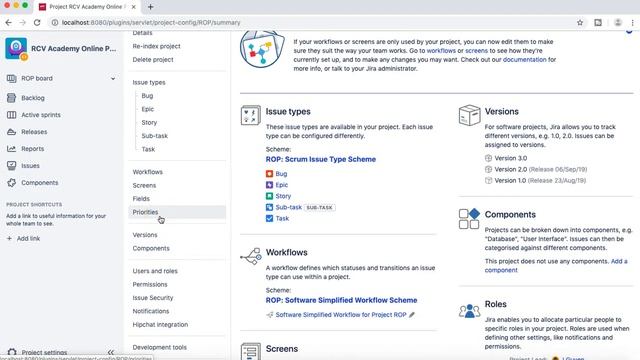Click the Workflows section icon
640x360 pixels.
pyautogui.click(x=251, y=256)
